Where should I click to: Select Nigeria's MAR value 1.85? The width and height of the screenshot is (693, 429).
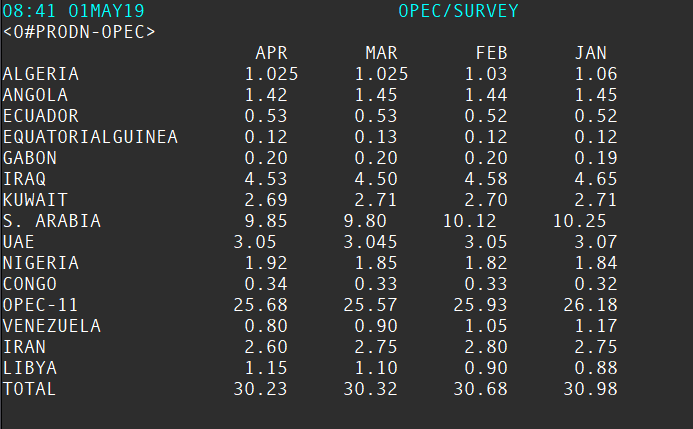pyautogui.click(x=376, y=263)
